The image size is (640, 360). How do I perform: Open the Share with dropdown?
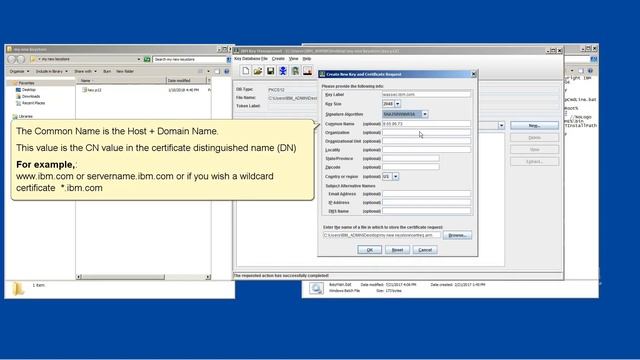tap(85, 71)
